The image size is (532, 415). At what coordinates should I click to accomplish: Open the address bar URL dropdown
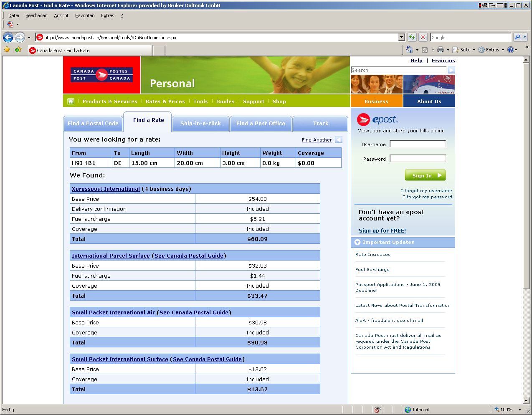(x=401, y=37)
